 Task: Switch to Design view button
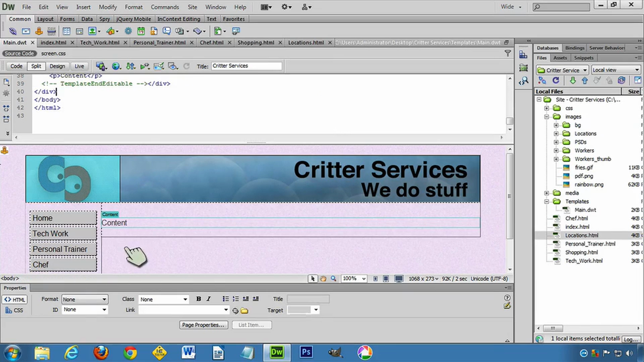(57, 66)
